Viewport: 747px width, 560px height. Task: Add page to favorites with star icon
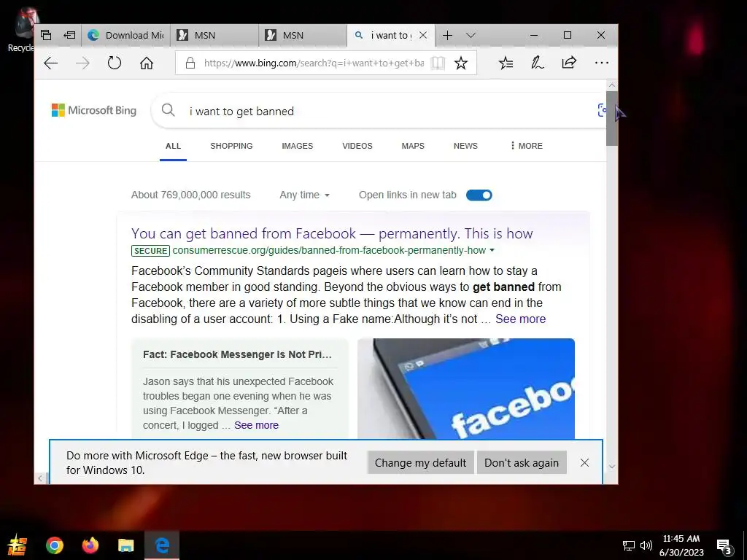click(x=461, y=63)
